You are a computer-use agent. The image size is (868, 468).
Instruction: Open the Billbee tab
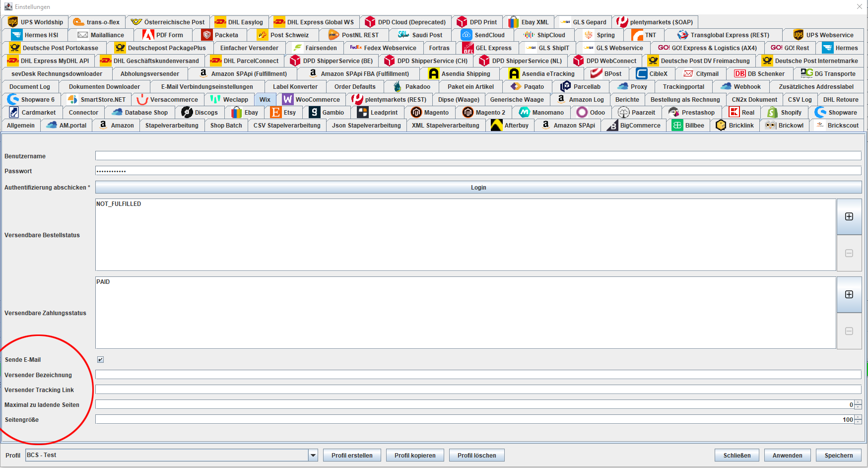[689, 125]
